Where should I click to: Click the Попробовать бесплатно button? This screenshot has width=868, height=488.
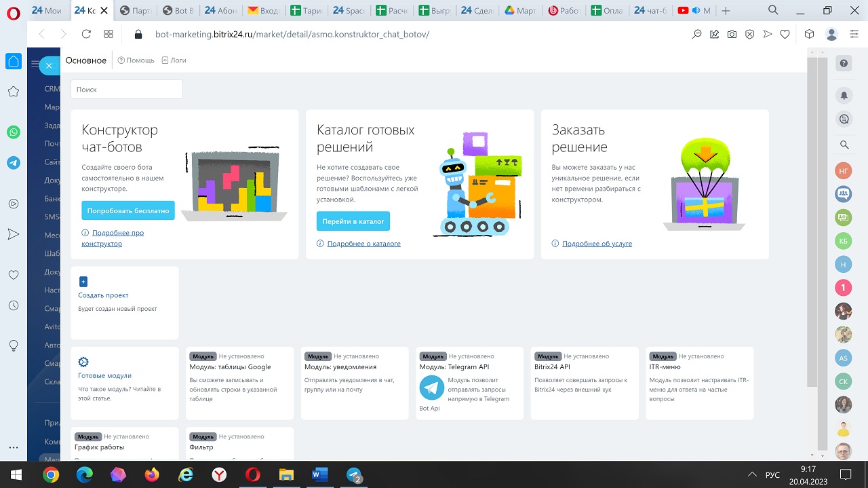(x=128, y=210)
